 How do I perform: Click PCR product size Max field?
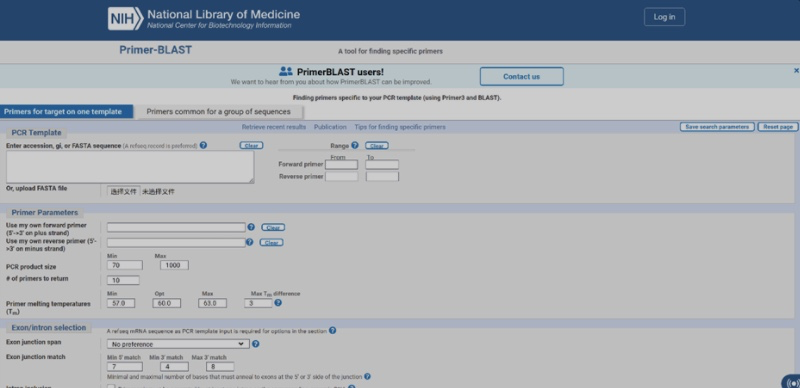(174, 265)
